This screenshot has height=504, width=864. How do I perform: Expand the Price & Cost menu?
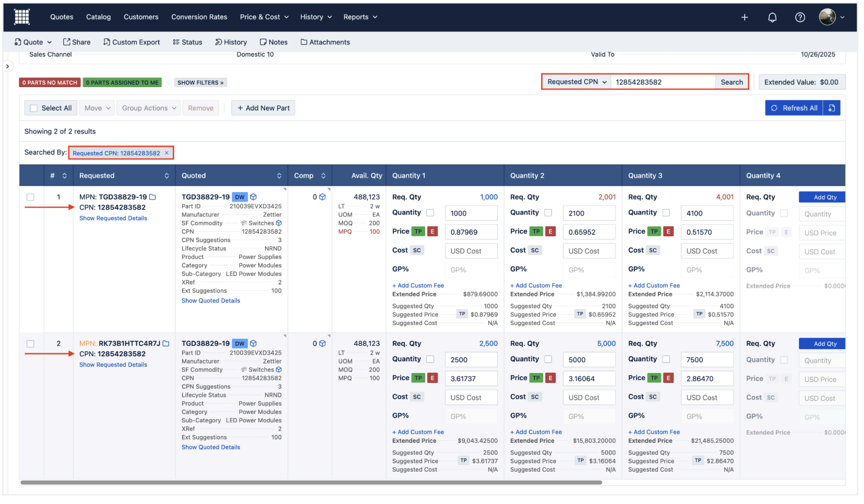[x=264, y=17]
